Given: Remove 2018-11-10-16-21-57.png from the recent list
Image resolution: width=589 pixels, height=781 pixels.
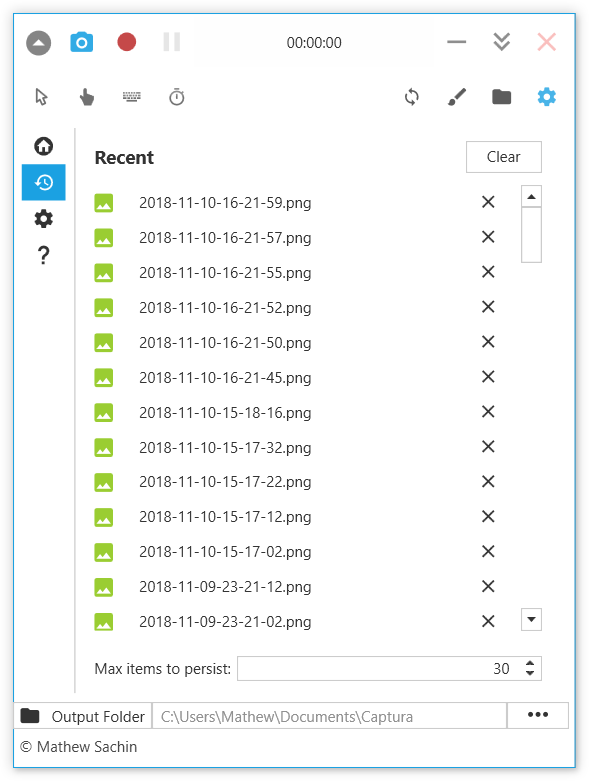Looking at the screenshot, I should (488, 237).
